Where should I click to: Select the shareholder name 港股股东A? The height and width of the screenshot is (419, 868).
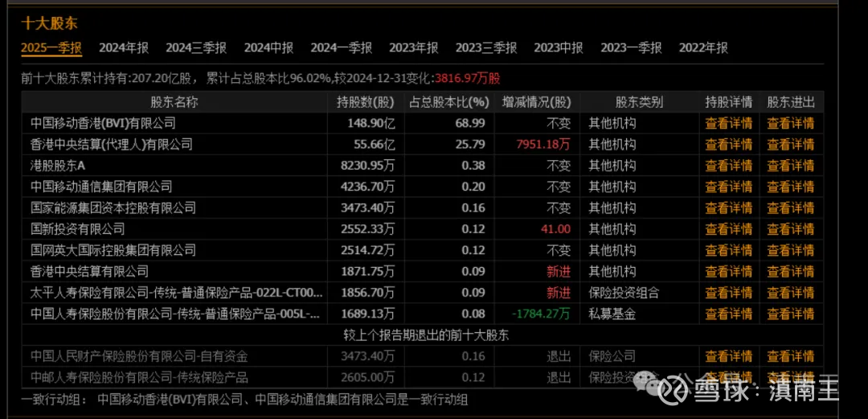tap(58, 166)
